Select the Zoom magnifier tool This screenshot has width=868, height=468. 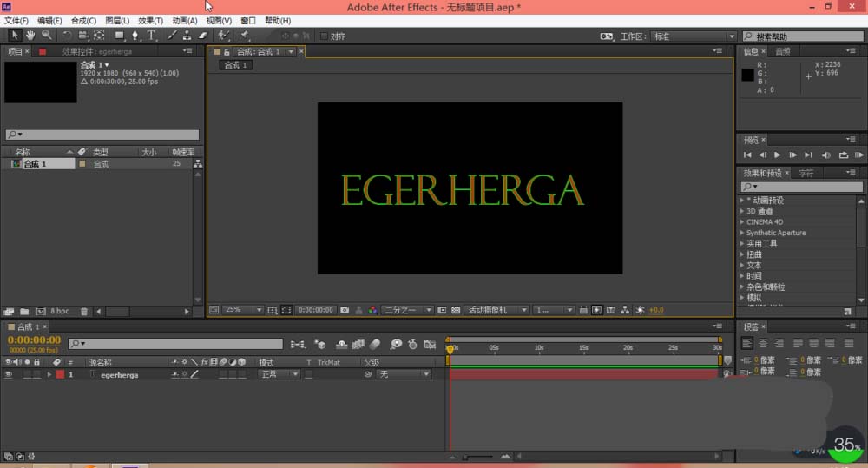[x=47, y=36]
